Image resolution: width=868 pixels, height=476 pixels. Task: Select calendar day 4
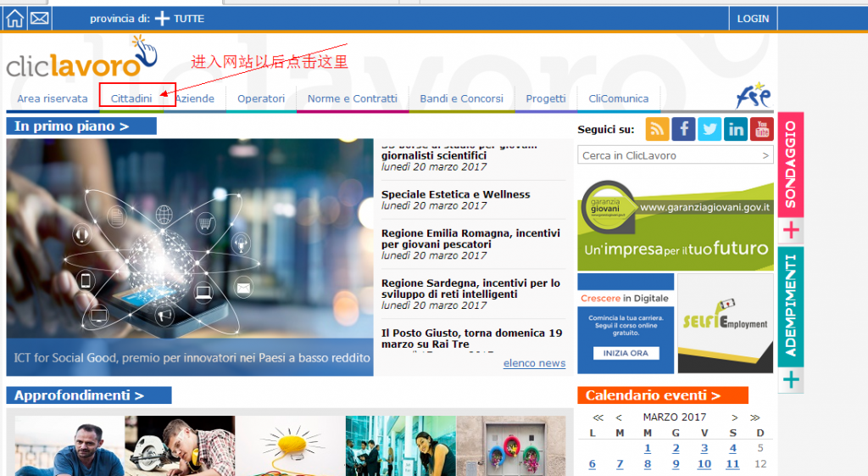click(x=733, y=448)
